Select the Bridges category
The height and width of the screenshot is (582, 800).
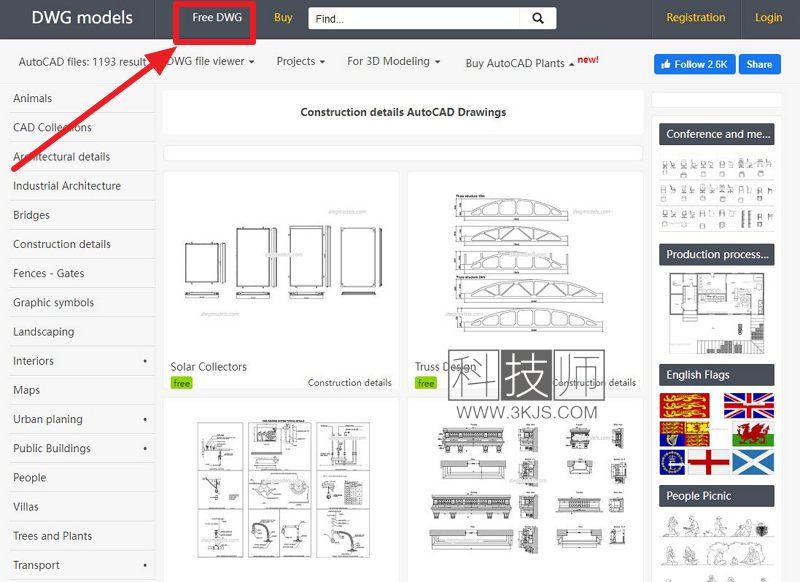pyautogui.click(x=31, y=215)
